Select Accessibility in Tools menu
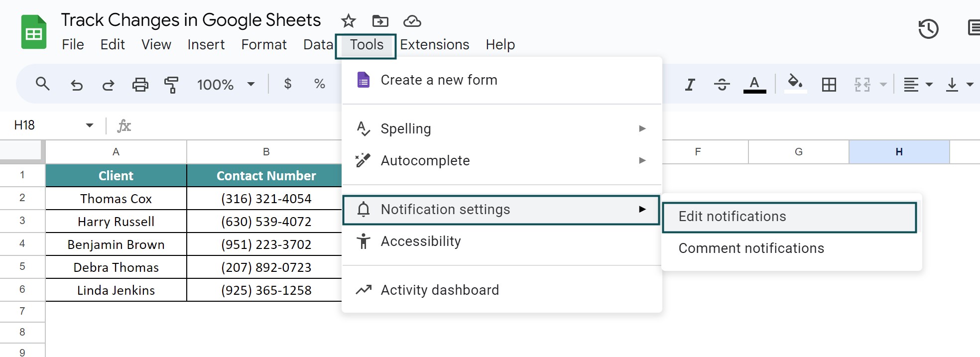Screen dimensions: 980x357 point(502,241)
